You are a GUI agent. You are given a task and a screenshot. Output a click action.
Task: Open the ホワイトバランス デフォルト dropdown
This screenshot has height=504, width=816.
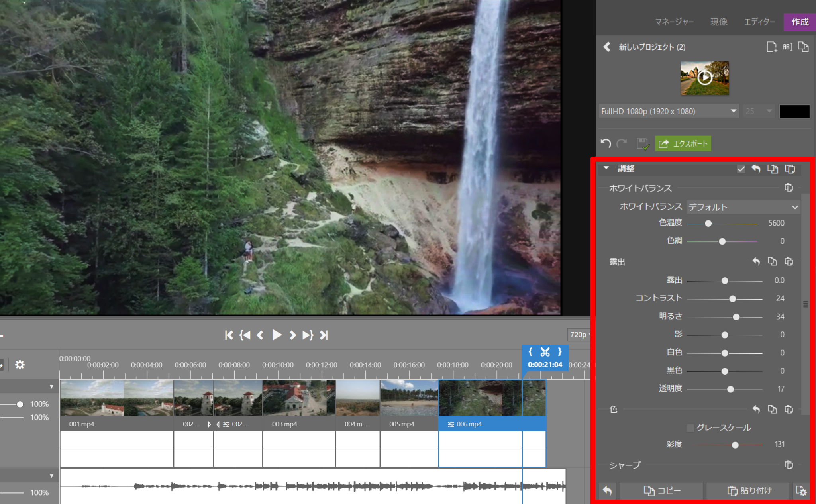point(743,207)
